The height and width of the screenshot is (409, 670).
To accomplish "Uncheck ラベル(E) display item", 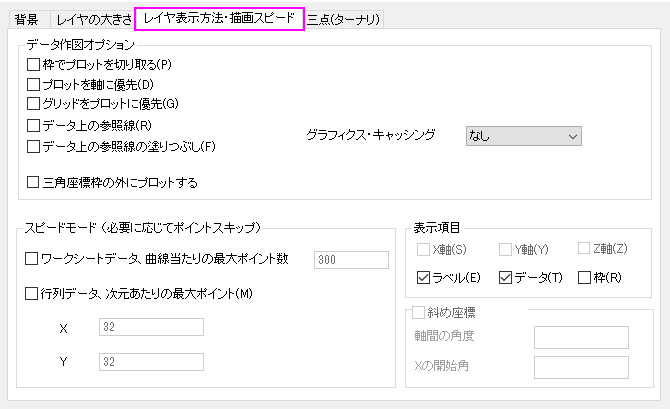I will pyautogui.click(x=423, y=278).
